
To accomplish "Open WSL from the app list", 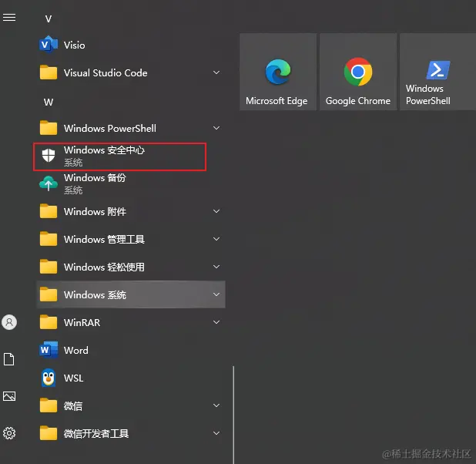I will pos(130,378).
